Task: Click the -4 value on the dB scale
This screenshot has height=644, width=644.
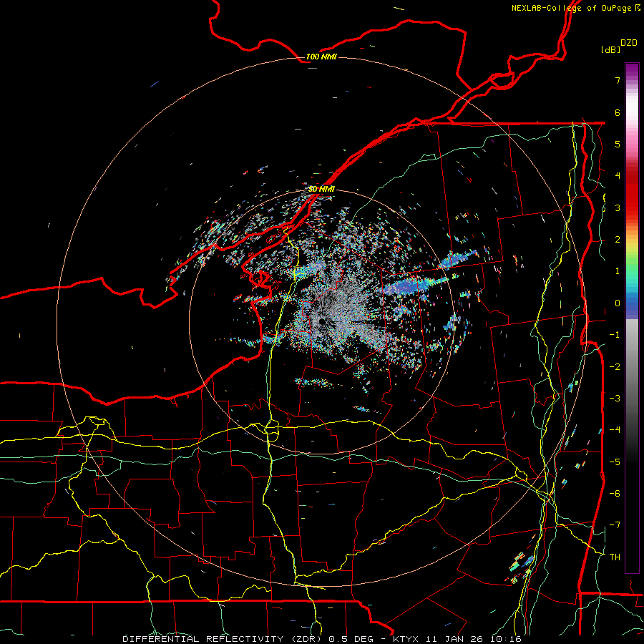Action: [615, 430]
